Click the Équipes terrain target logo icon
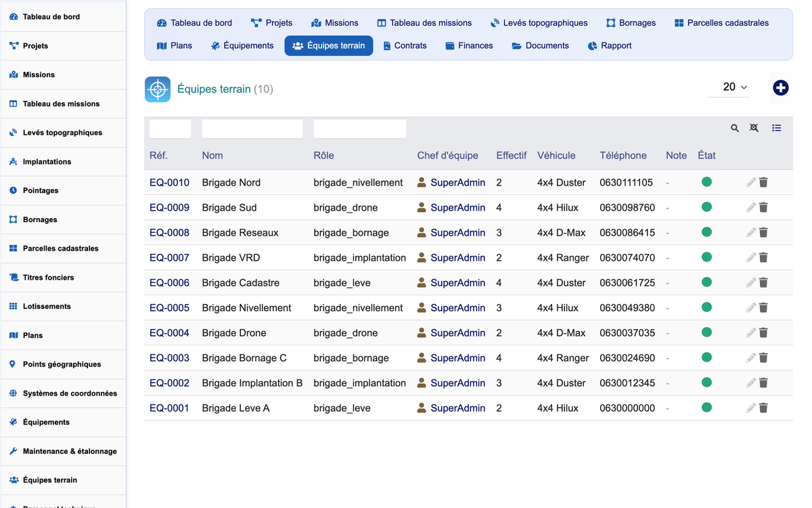The image size is (812, 508). [x=158, y=89]
